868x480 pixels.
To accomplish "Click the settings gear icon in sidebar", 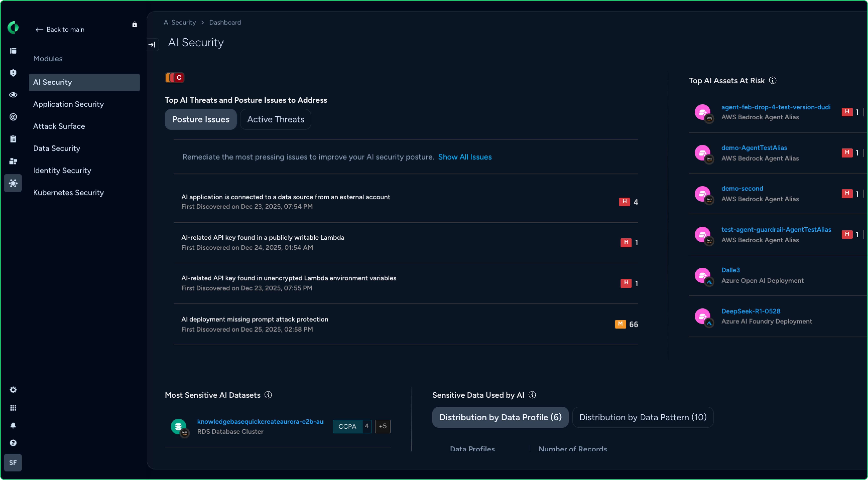I will (13, 390).
